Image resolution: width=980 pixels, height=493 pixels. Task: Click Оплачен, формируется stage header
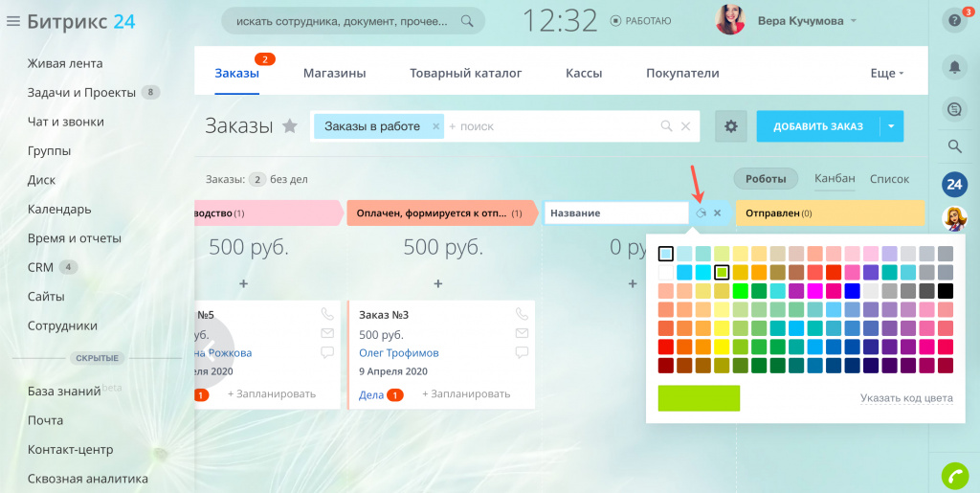(441, 213)
